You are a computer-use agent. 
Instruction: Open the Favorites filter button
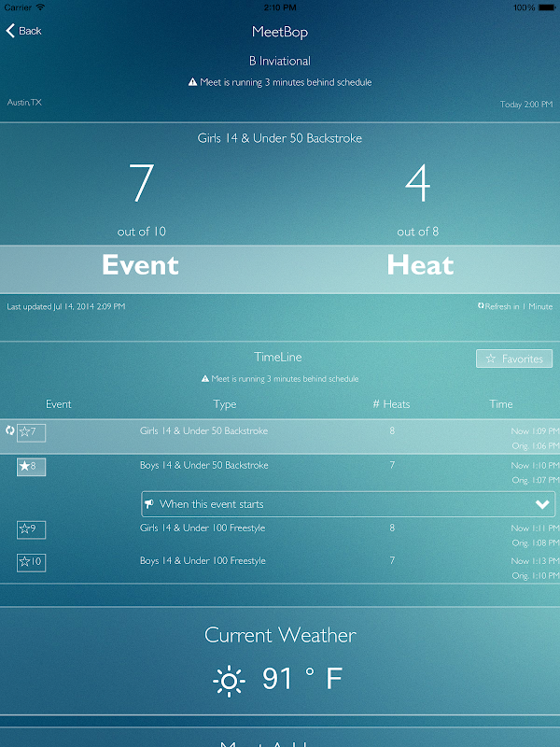click(x=514, y=359)
